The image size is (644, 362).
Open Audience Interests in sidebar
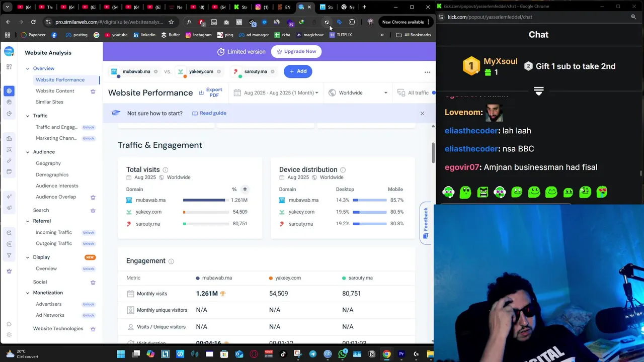(57, 186)
